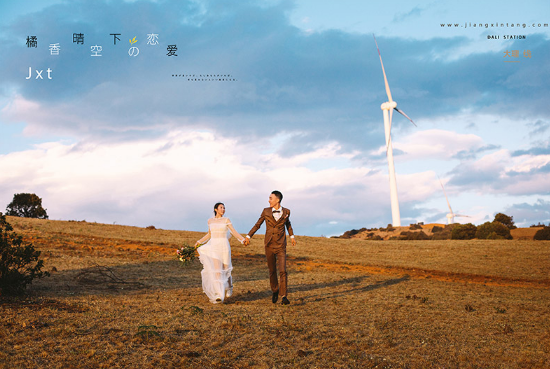Click the large wind turbine hub
The image size is (550, 369).
389,105
